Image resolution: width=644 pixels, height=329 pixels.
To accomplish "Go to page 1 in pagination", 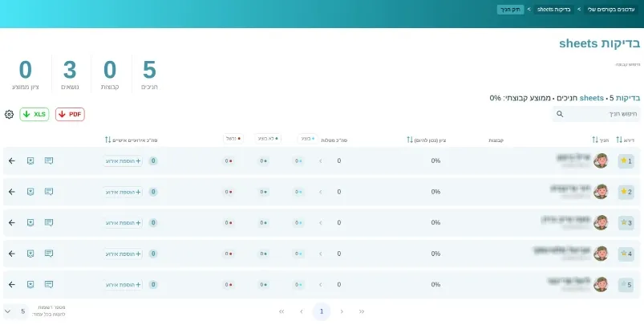I will (322, 311).
